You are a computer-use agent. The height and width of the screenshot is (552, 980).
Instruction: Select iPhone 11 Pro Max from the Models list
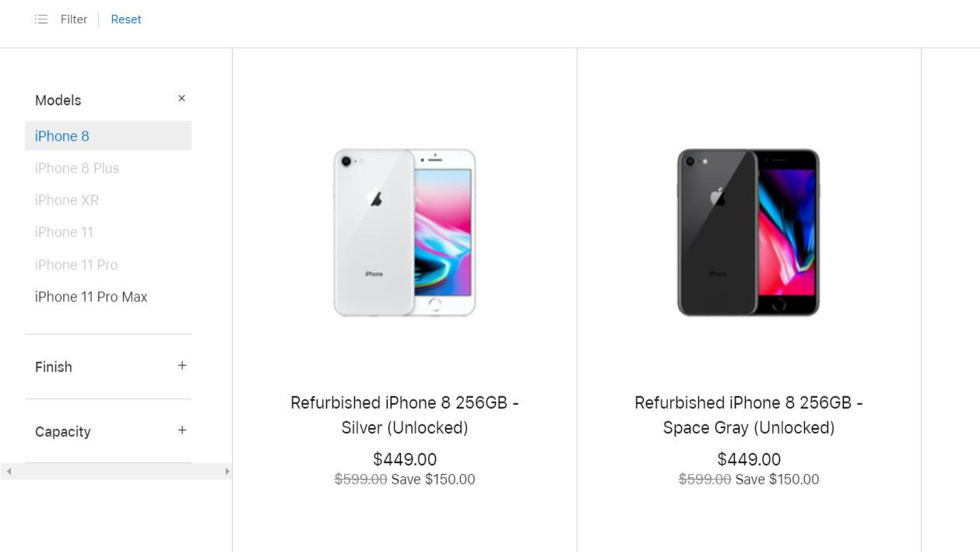pyautogui.click(x=90, y=297)
